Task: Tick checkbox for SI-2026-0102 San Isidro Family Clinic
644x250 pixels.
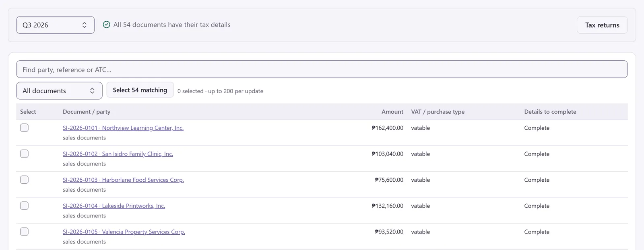Action: pos(25,154)
